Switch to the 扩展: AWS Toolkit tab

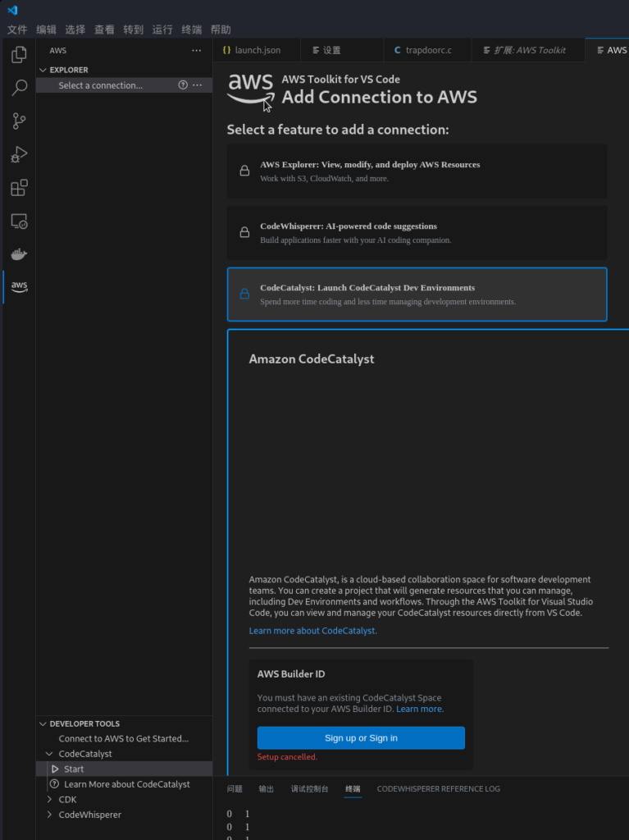coord(528,50)
